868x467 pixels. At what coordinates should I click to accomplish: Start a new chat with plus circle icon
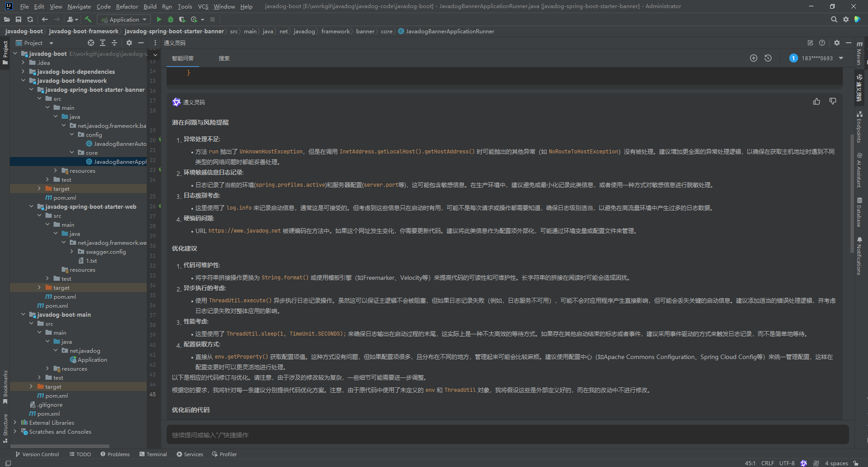coord(754,58)
